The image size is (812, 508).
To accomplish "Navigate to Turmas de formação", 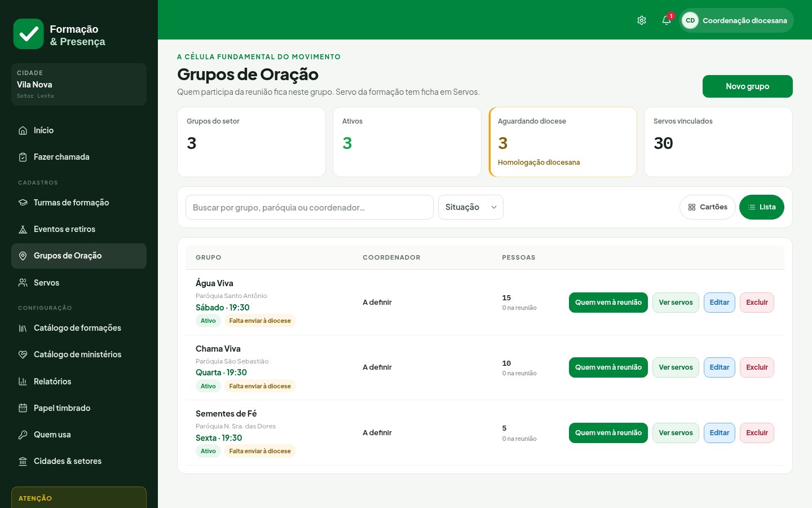I will pyautogui.click(x=79, y=203).
